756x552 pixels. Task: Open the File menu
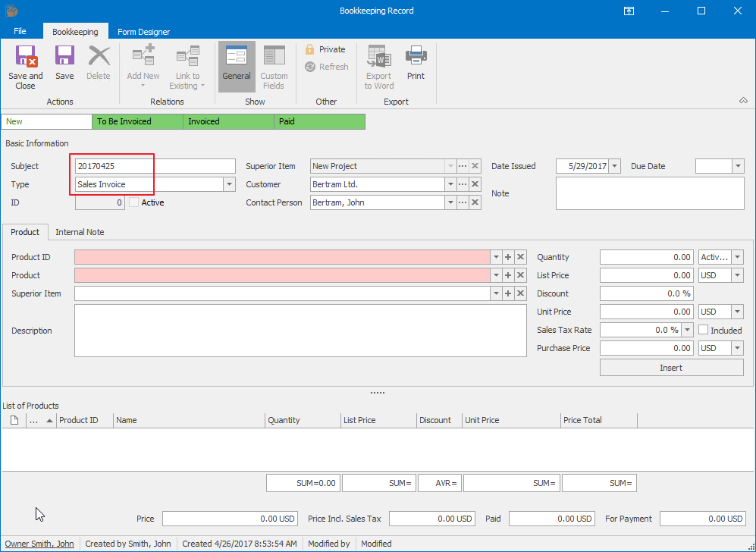click(20, 31)
